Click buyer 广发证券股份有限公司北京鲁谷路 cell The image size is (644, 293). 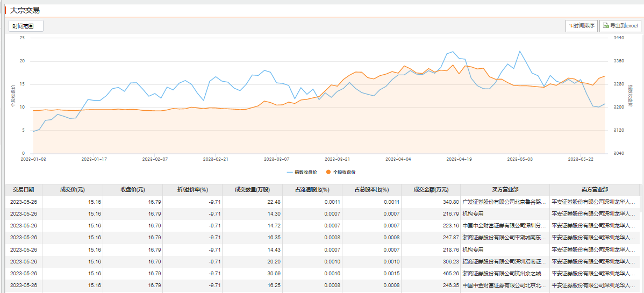pos(505,202)
